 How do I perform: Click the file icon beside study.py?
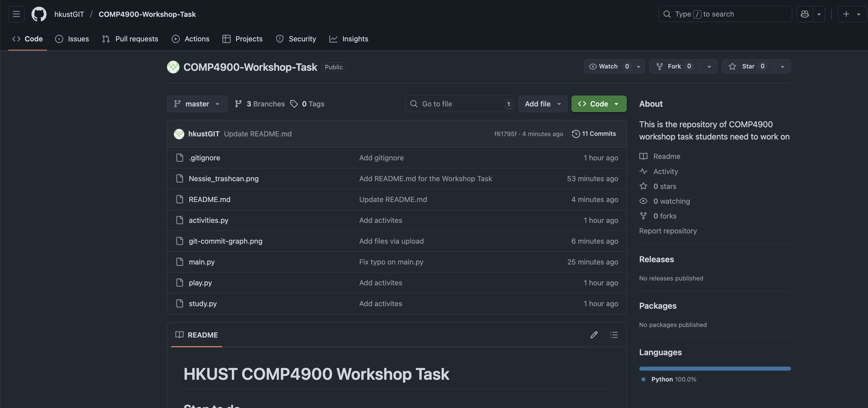[x=180, y=304]
